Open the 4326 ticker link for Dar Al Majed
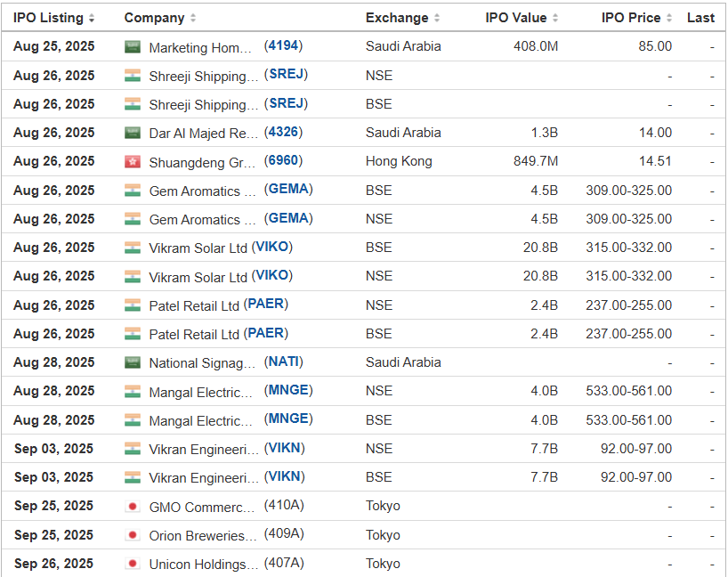Screen dimensions: 728x577 point(283,132)
